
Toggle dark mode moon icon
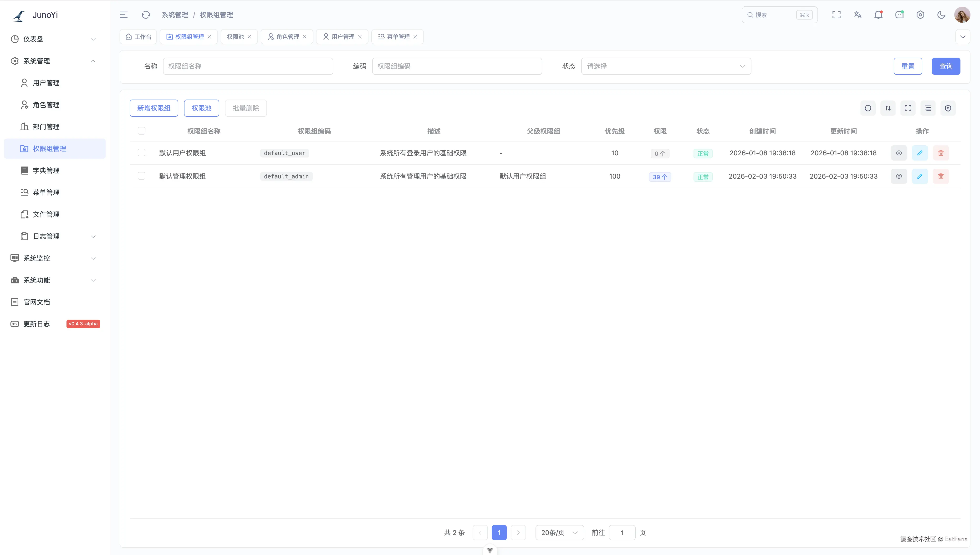(x=941, y=15)
